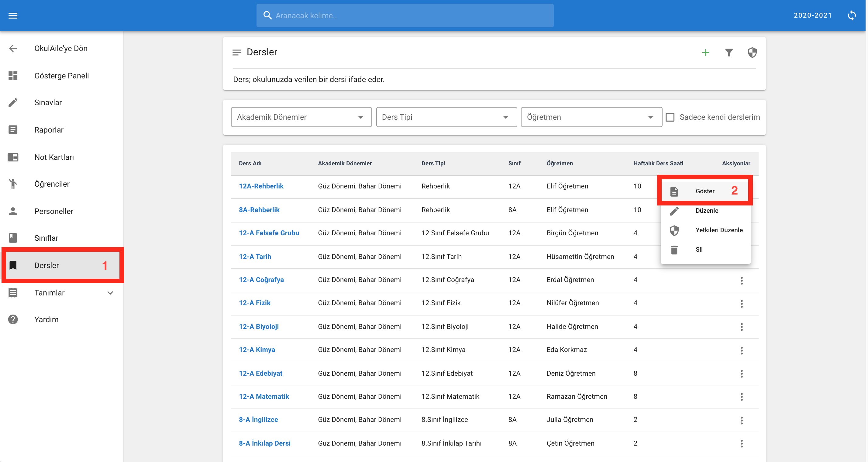Click the Dersler bookmark icon in the sidebar
This screenshot has width=868, height=462.
(x=13, y=265)
